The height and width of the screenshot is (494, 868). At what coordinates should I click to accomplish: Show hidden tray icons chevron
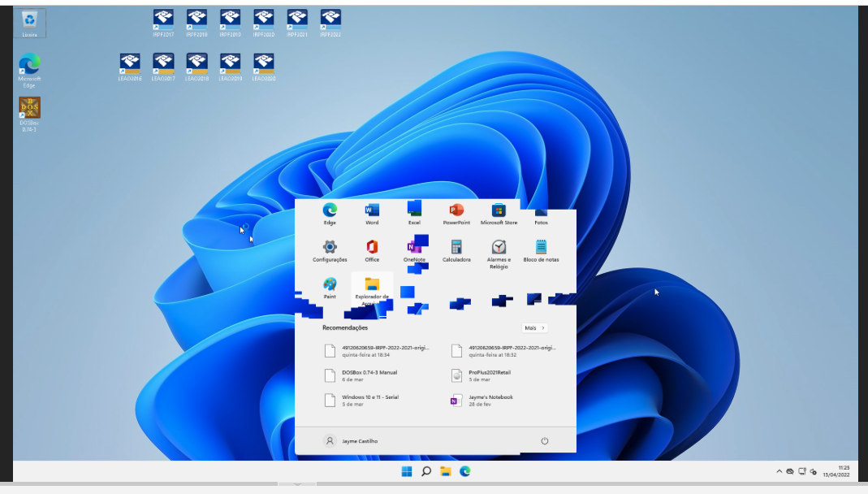(x=780, y=471)
